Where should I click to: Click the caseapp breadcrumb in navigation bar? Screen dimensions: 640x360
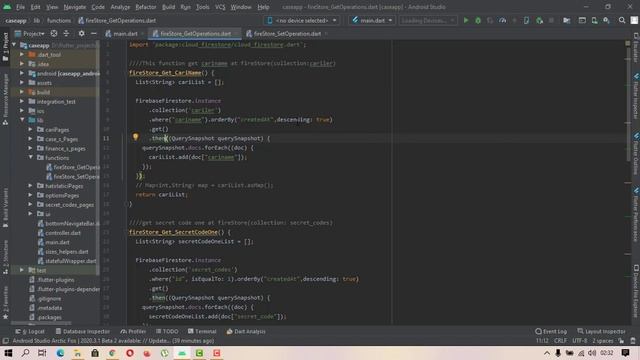16,20
